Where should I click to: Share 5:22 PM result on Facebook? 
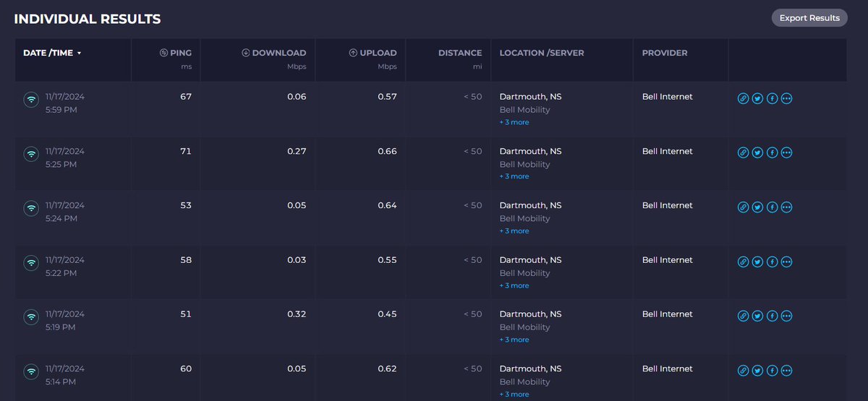pos(772,262)
